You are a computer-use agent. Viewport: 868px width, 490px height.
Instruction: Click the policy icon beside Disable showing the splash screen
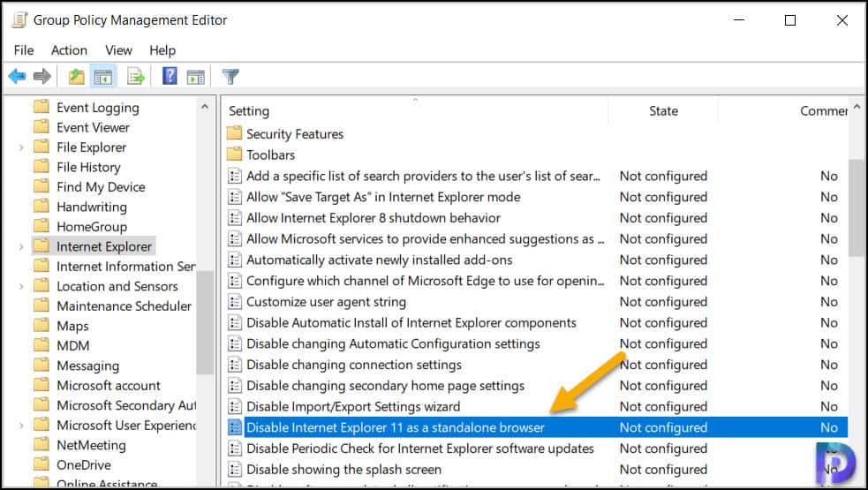(x=235, y=470)
